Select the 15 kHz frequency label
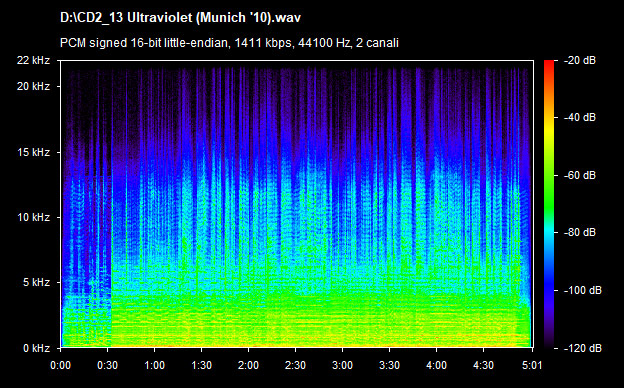This screenshot has width=624, height=388. 33,152
